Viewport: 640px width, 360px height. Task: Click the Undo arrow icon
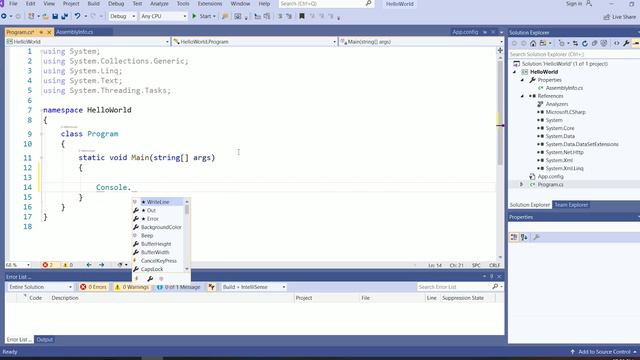[x=77, y=16]
